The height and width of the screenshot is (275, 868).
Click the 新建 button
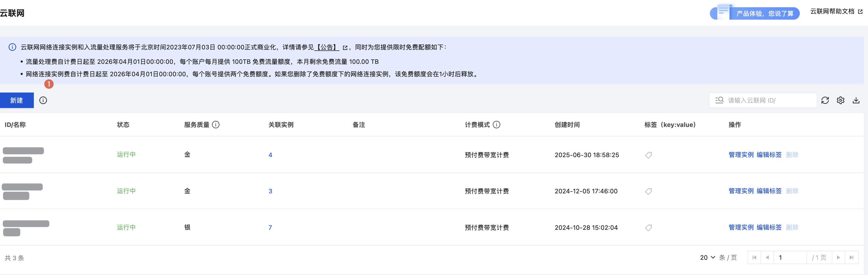click(17, 101)
